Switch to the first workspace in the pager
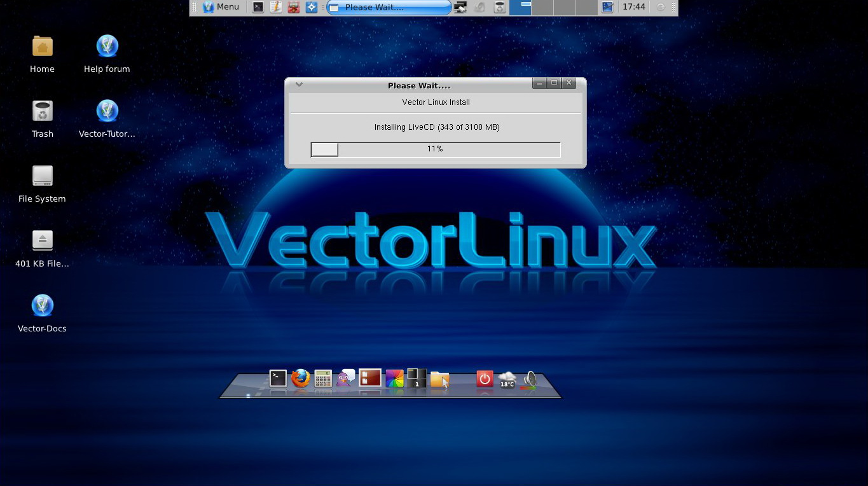Screen dimensions: 868x486 click(x=520, y=8)
